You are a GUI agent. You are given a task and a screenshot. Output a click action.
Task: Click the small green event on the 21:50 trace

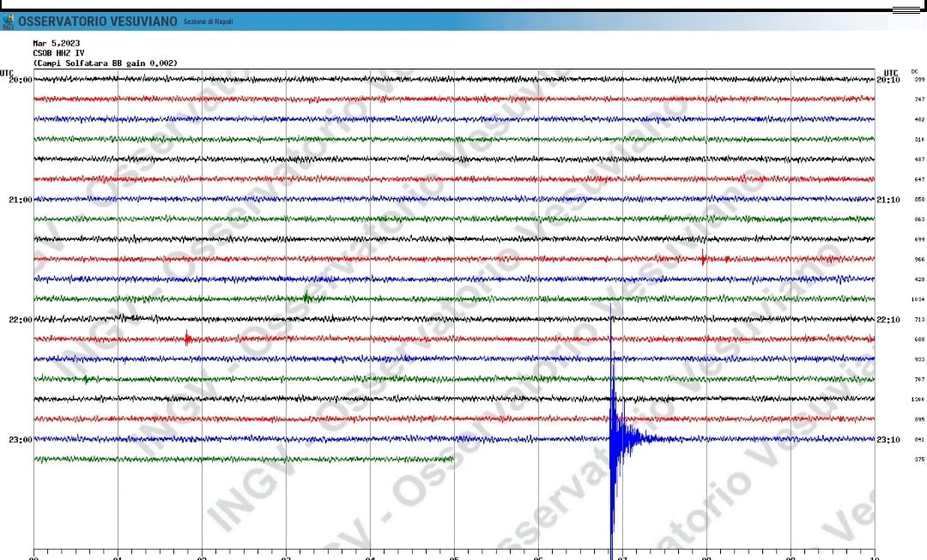tap(306, 297)
